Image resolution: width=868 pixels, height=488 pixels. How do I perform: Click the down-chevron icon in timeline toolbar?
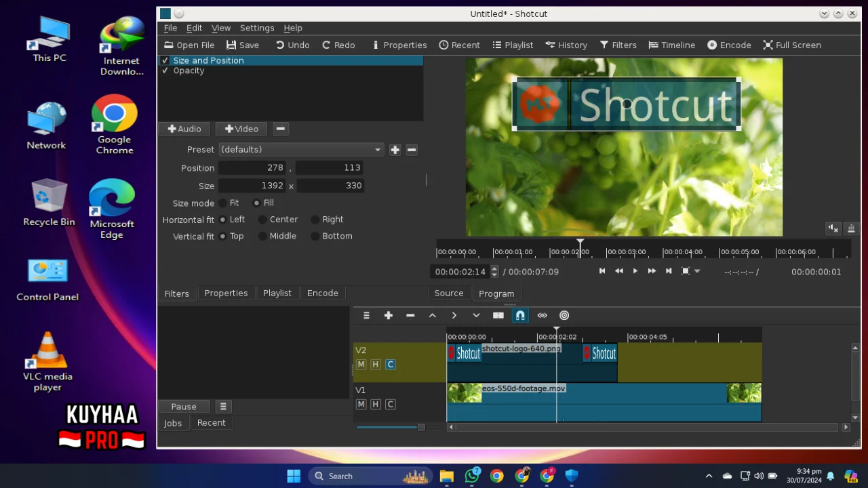[x=476, y=315]
